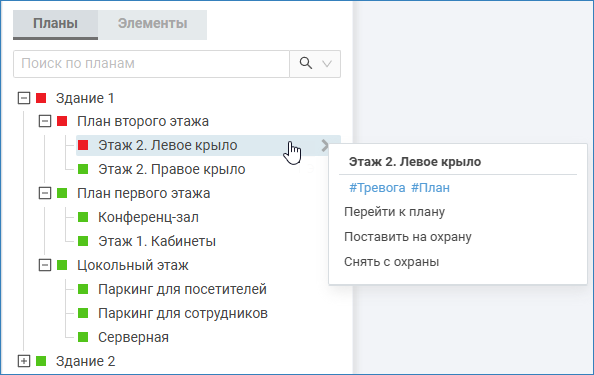Viewport: 594px width, 375px height.
Task: Select tree row 'Здание 1'
Action: (85, 98)
